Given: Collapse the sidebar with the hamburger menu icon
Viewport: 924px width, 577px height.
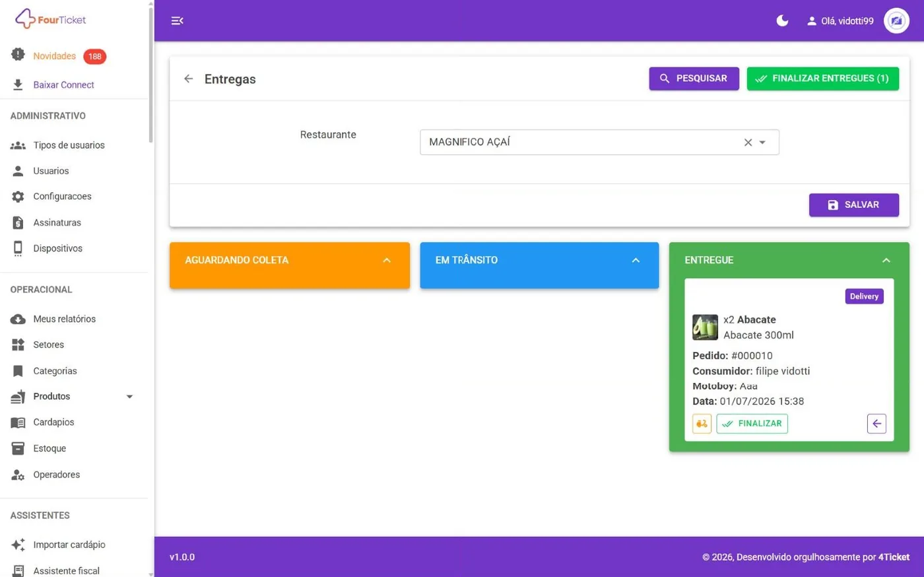Looking at the screenshot, I should pos(177,20).
